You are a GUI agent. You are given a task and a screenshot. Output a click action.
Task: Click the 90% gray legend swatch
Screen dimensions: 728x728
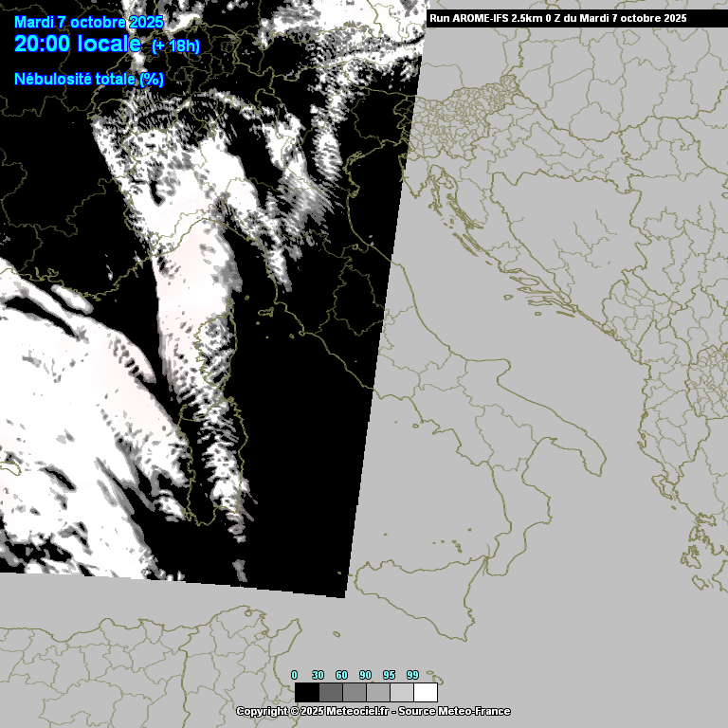377,692
